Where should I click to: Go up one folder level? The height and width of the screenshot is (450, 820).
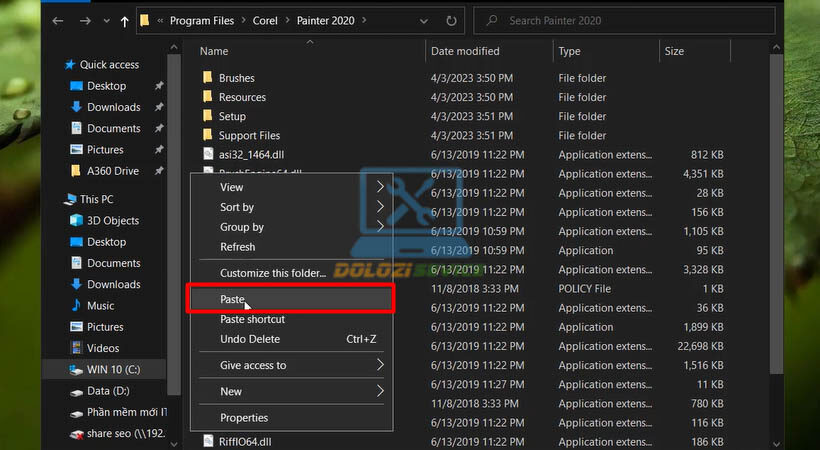point(124,21)
